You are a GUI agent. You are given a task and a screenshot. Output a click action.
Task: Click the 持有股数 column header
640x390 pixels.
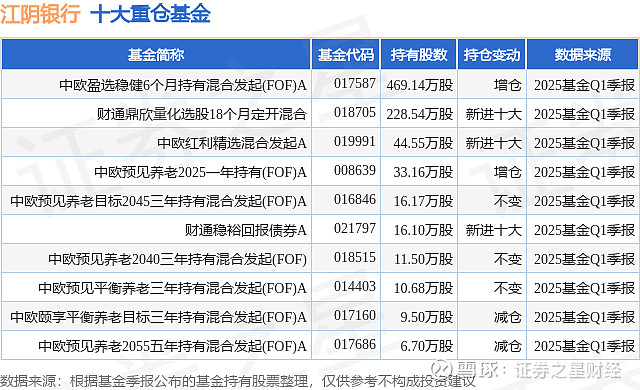tap(419, 54)
